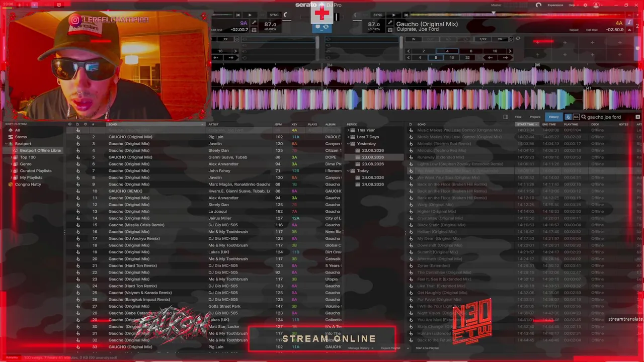The width and height of the screenshot is (644, 362).
Task: Play the left deck track
Action: [x=250, y=15]
